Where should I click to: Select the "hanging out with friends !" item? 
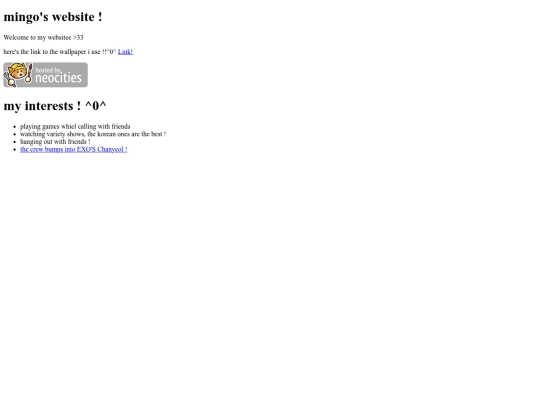tap(55, 142)
